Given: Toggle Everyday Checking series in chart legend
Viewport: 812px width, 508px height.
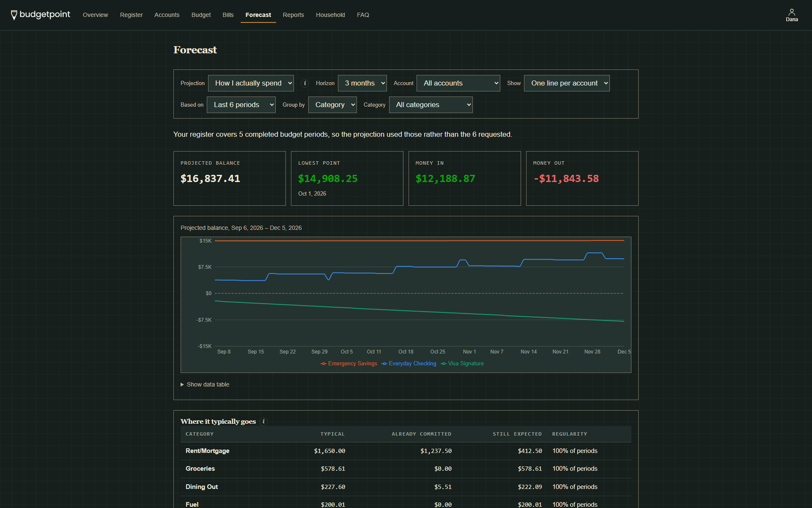Looking at the screenshot, I should [409, 364].
